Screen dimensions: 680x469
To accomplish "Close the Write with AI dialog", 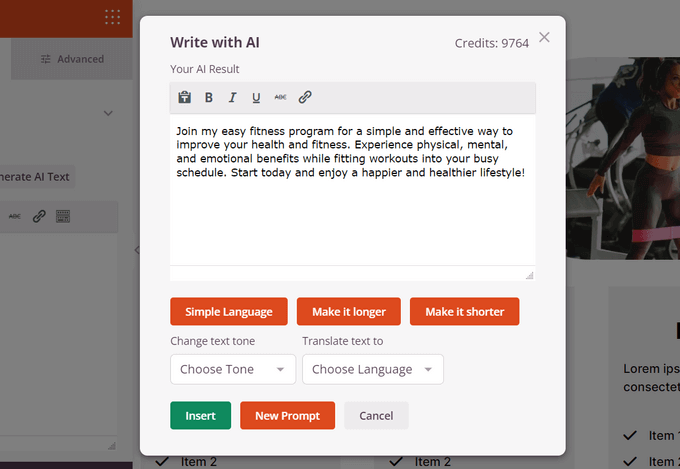I will click(x=544, y=37).
